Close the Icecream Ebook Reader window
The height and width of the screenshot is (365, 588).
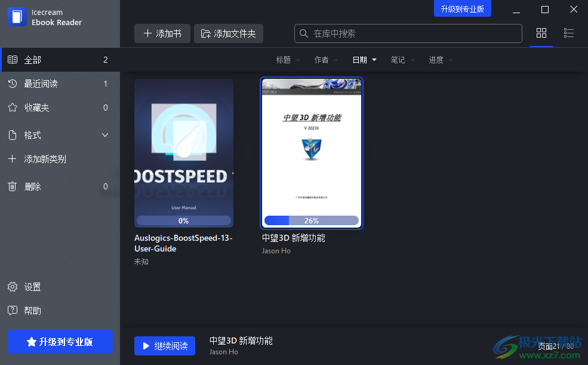574,10
